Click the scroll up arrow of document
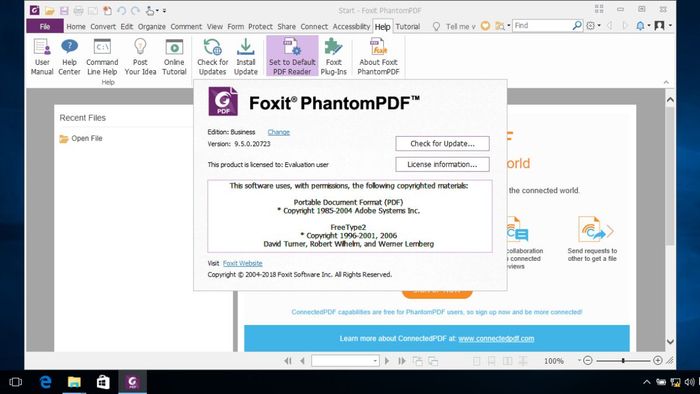 pyautogui.click(x=670, y=100)
